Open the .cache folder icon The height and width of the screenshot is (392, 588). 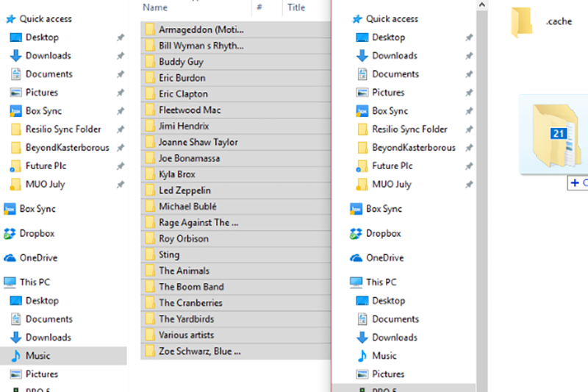521,22
